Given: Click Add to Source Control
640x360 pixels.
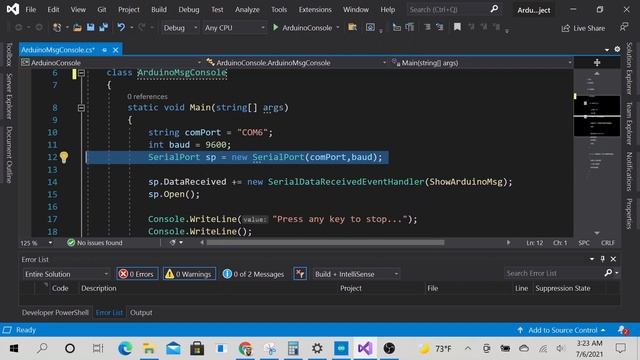Looking at the screenshot, I should point(562,330).
